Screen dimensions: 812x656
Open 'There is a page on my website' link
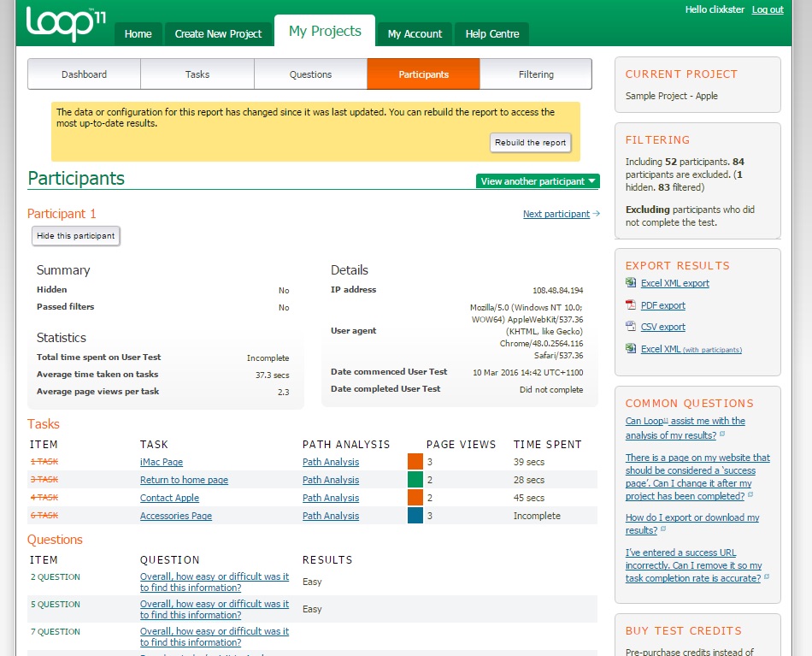[697, 476]
